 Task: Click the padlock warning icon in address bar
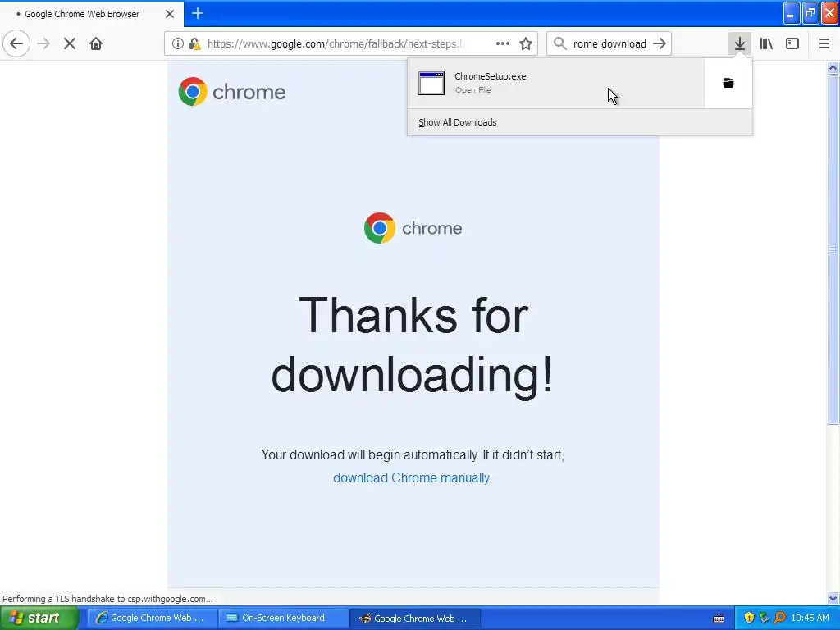pyautogui.click(x=195, y=44)
